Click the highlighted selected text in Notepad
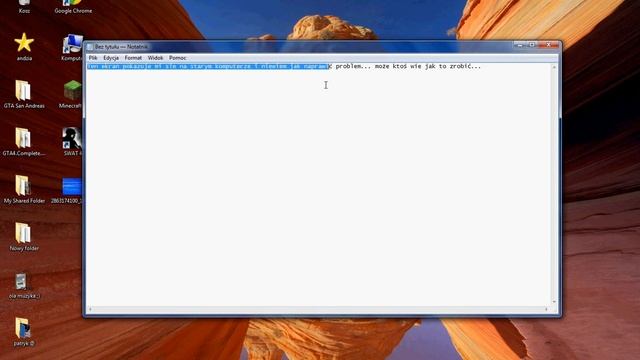 pos(208,66)
